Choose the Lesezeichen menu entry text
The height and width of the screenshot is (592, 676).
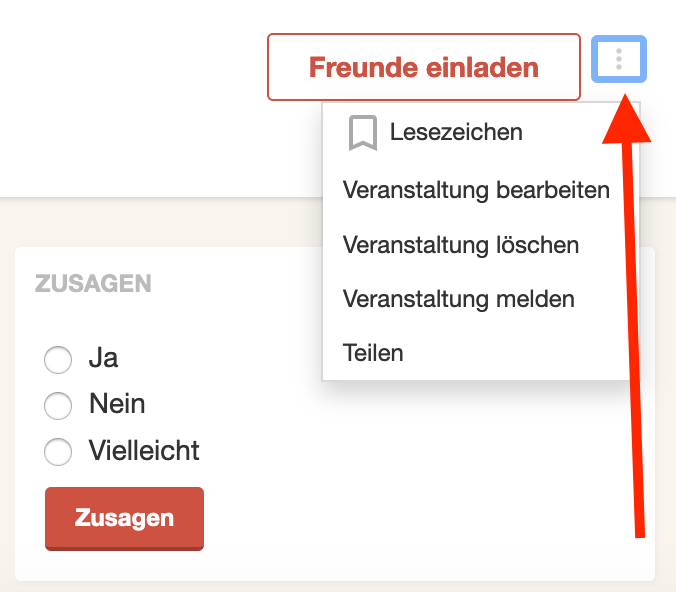click(456, 132)
